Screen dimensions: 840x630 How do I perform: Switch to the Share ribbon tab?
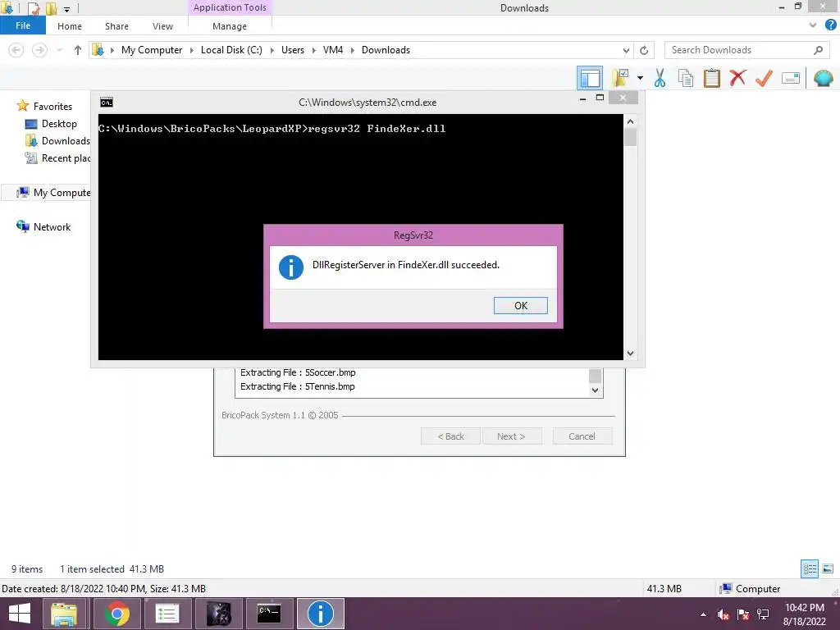click(116, 26)
